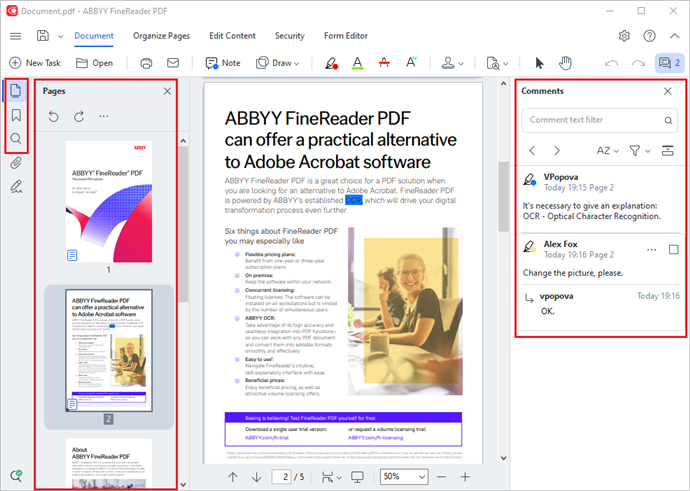
Task: Open more page options with the ellipsis in the Pages panel
Action: pyautogui.click(x=103, y=117)
